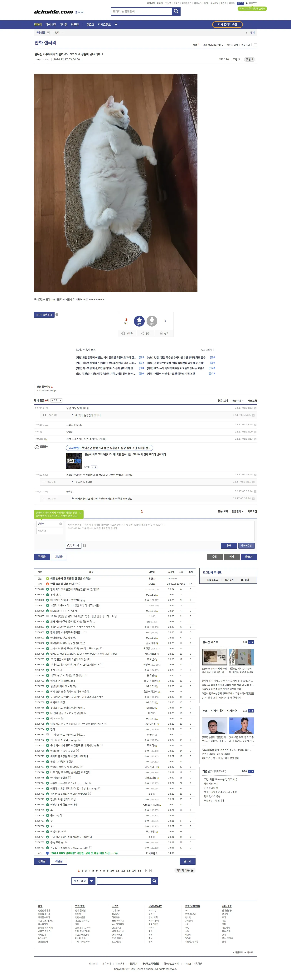Click next arrow in 뉴스 sidebar panel

253,711
